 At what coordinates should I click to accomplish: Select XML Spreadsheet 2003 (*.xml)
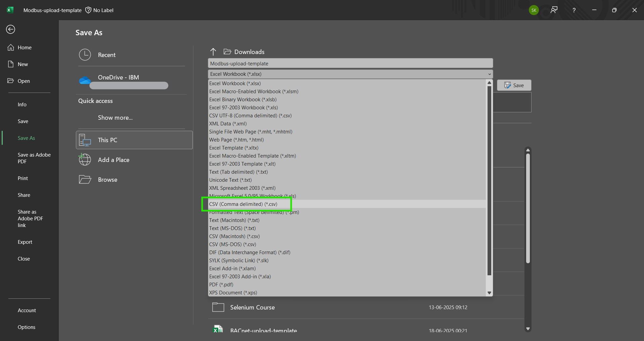click(347, 188)
